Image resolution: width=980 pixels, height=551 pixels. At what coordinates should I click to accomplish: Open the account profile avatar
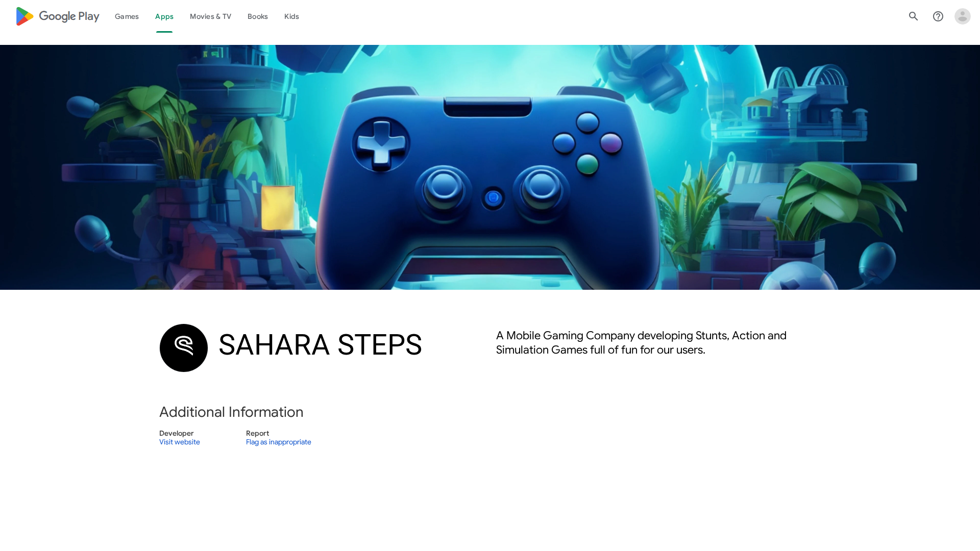pos(963,16)
